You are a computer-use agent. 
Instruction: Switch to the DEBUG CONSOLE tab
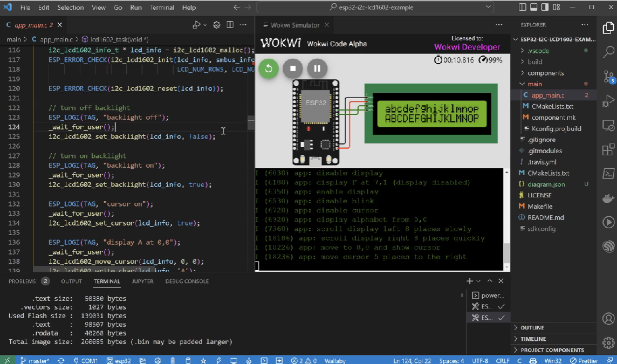pos(187,281)
